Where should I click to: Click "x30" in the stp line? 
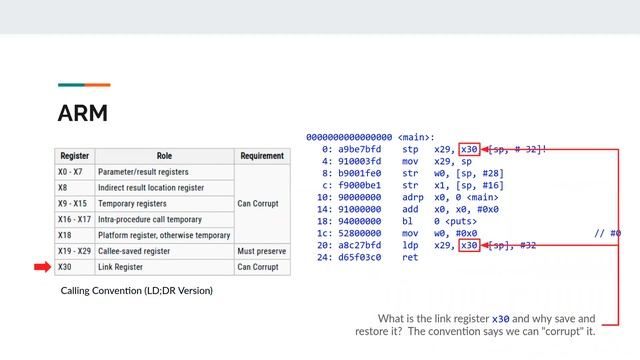[x=469, y=149]
